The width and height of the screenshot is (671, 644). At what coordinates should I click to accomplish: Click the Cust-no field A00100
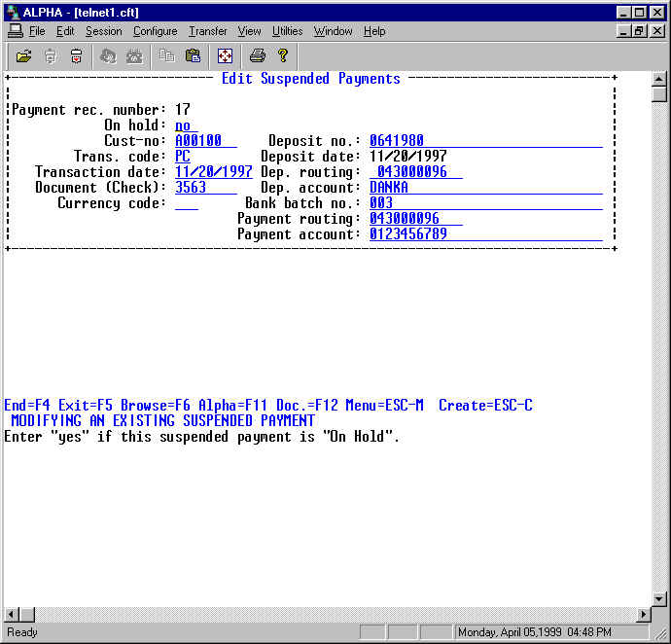pyautogui.click(x=206, y=140)
